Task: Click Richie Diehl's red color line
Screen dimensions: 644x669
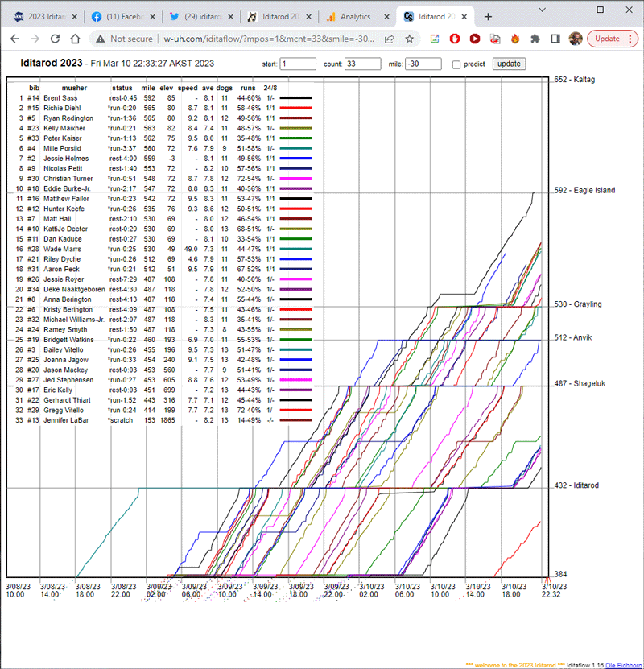Action: (295, 109)
